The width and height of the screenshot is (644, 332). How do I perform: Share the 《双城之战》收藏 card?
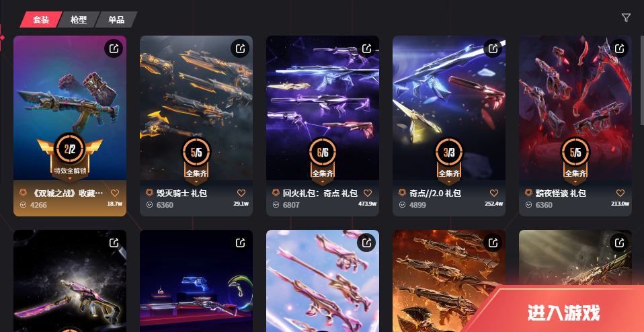point(114,49)
